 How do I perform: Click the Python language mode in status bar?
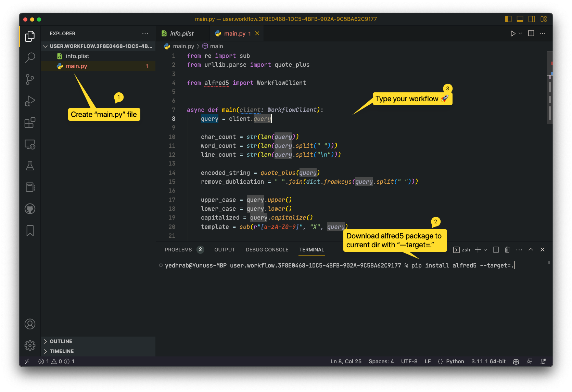click(x=455, y=362)
